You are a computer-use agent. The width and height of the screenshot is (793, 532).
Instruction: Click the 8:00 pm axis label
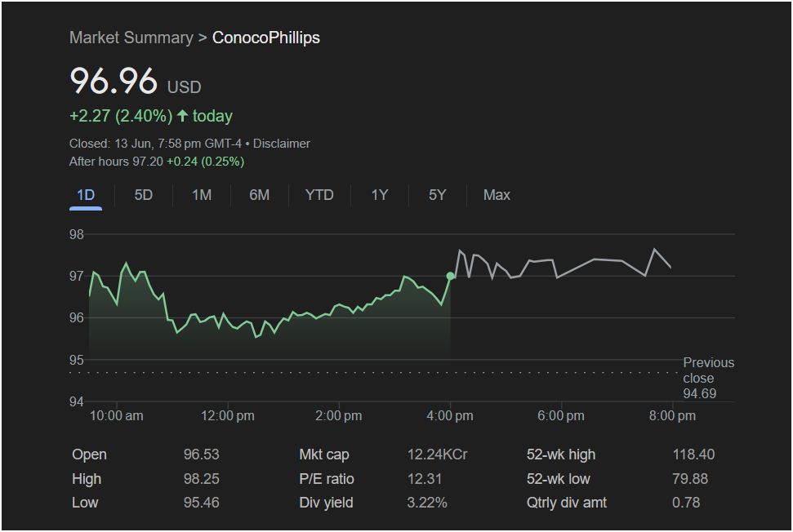(x=672, y=416)
